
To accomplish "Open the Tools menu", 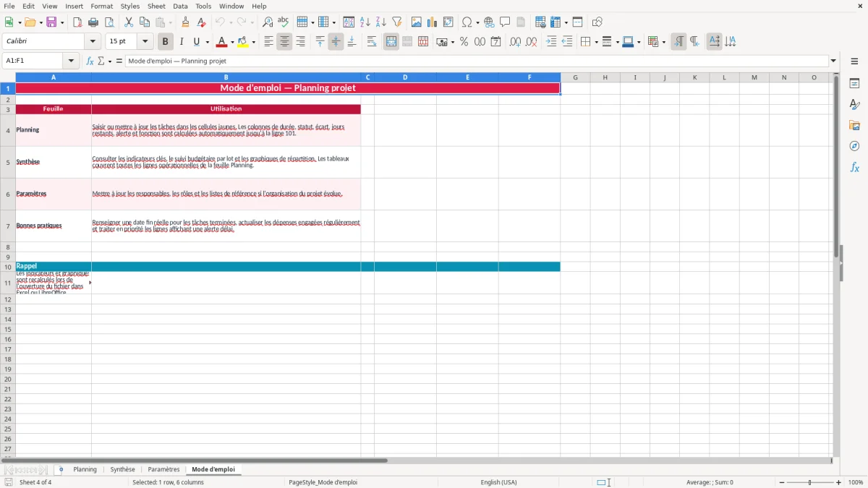I will [x=203, y=6].
